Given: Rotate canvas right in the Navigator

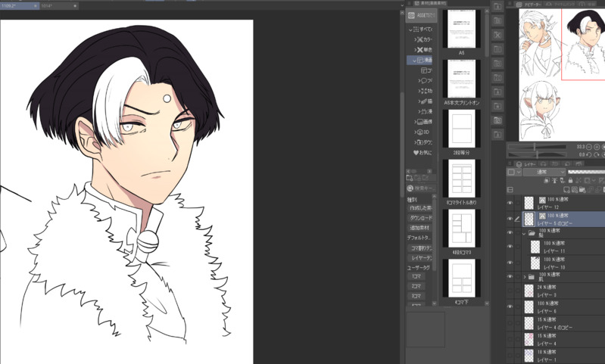Looking at the screenshot, I should click(597, 154).
